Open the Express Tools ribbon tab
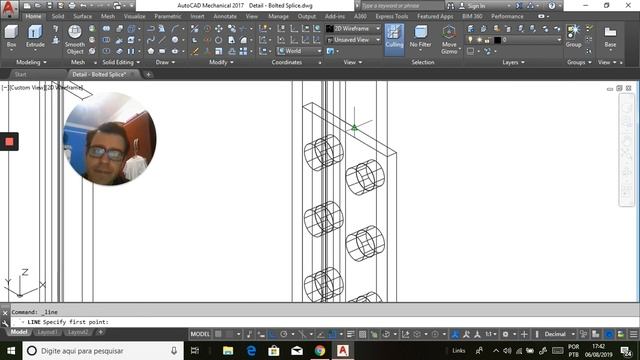 392,16
